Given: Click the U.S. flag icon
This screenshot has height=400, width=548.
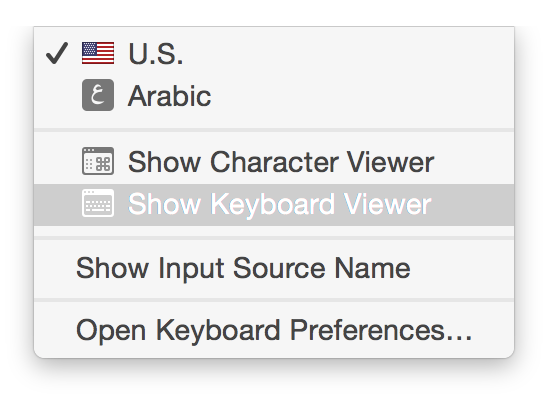Looking at the screenshot, I should 98,53.
